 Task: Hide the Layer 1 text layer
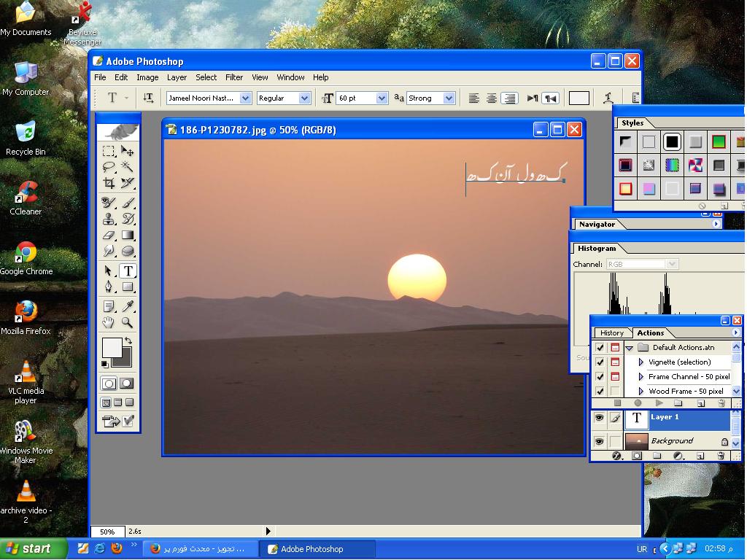[x=600, y=418]
